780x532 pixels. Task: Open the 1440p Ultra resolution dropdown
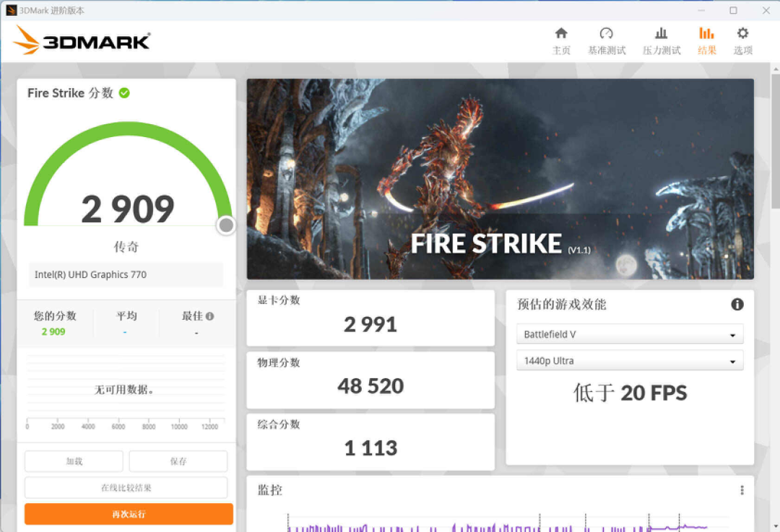630,360
